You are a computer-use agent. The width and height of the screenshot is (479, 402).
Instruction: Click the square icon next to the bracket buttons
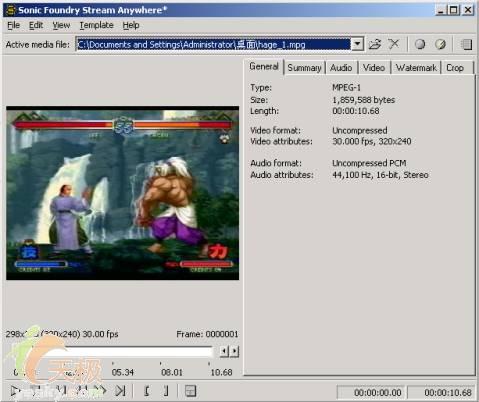190,391
